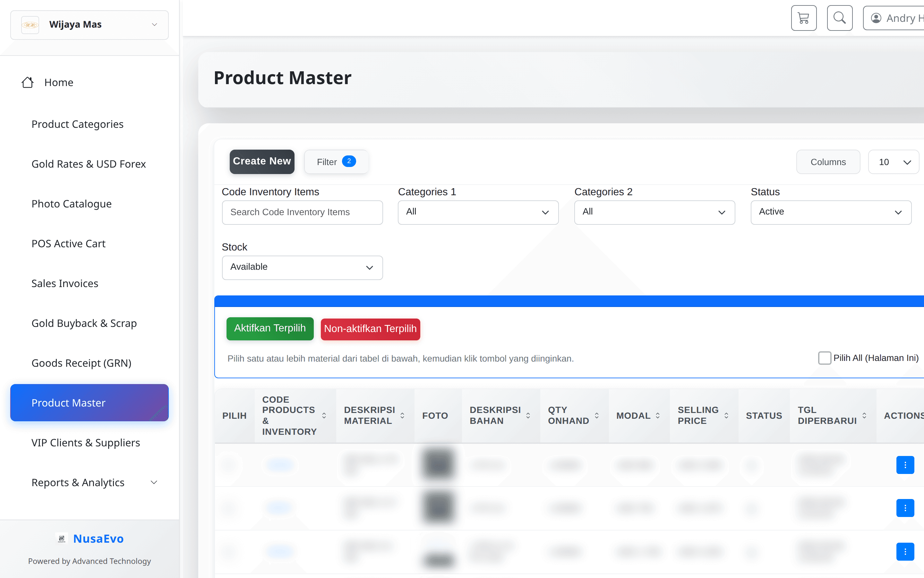Open actions menu for second table row
Image resolution: width=924 pixels, height=578 pixels.
(x=905, y=508)
